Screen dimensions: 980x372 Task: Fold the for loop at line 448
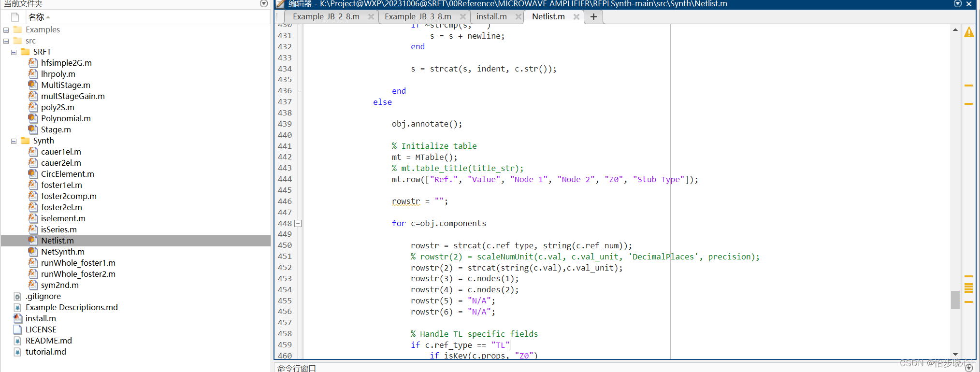tap(298, 224)
